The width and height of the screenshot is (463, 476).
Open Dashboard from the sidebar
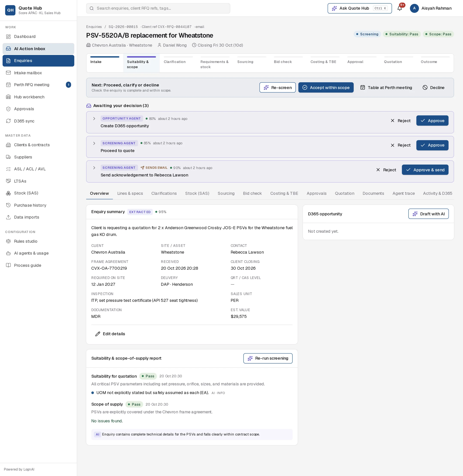38,36
